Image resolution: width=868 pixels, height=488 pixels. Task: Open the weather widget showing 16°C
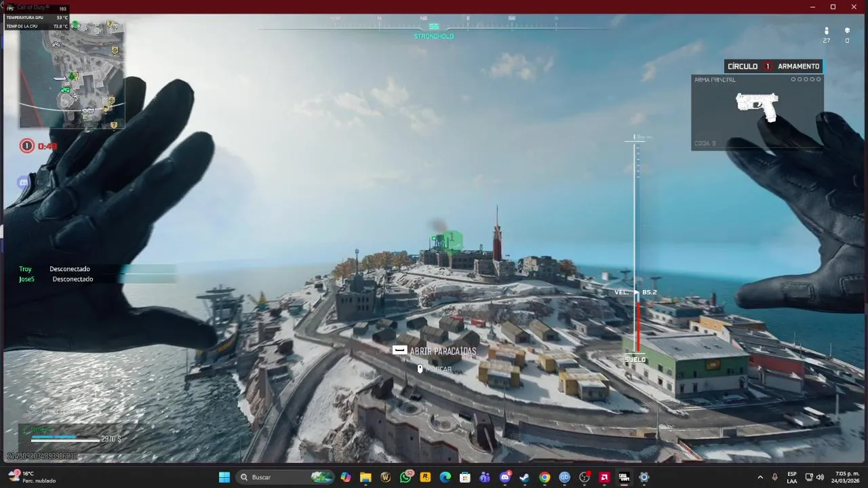point(33,477)
